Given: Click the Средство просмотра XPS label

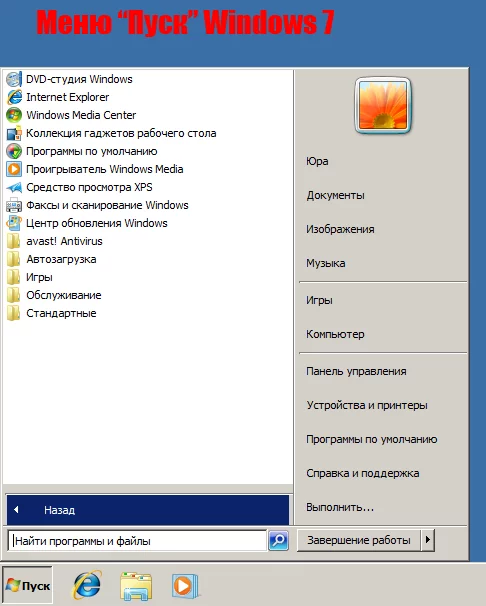Looking at the screenshot, I should [89, 187].
